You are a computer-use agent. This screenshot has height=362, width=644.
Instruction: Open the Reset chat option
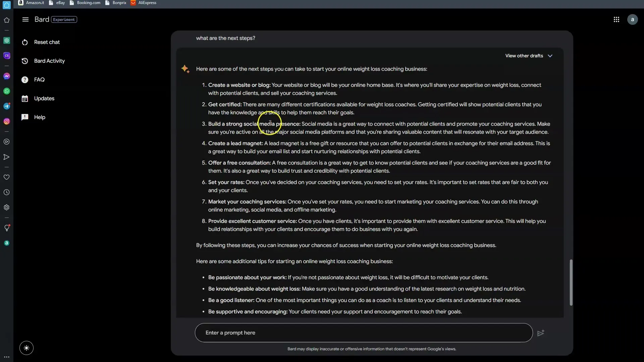click(x=47, y=42)
